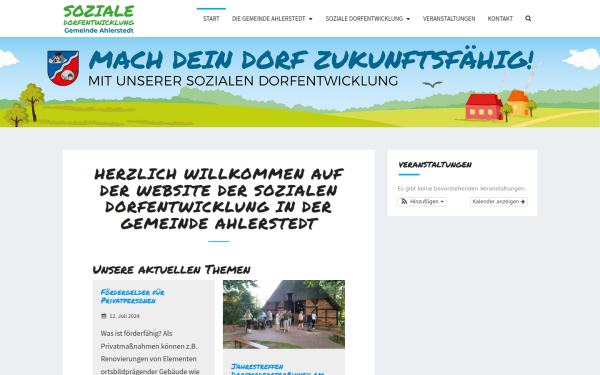
Task: Click the Veranstaltungen sidebar heading
Action: point(435,165)
